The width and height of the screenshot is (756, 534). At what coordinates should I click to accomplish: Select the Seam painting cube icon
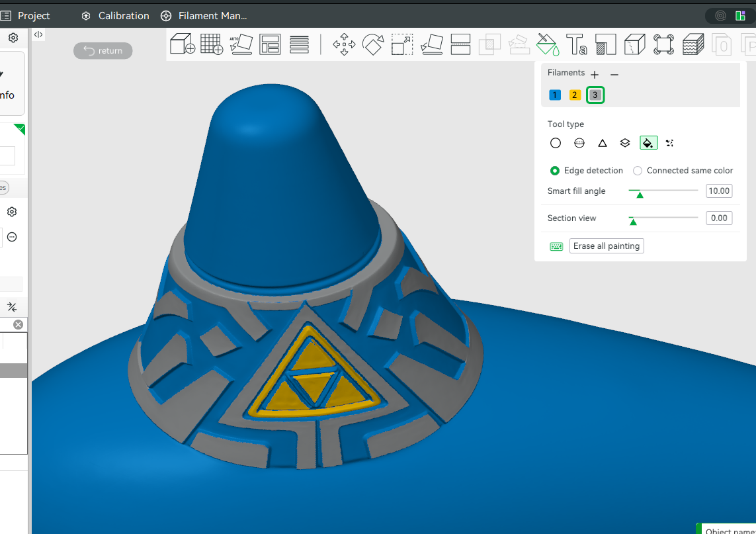(635, 44)
